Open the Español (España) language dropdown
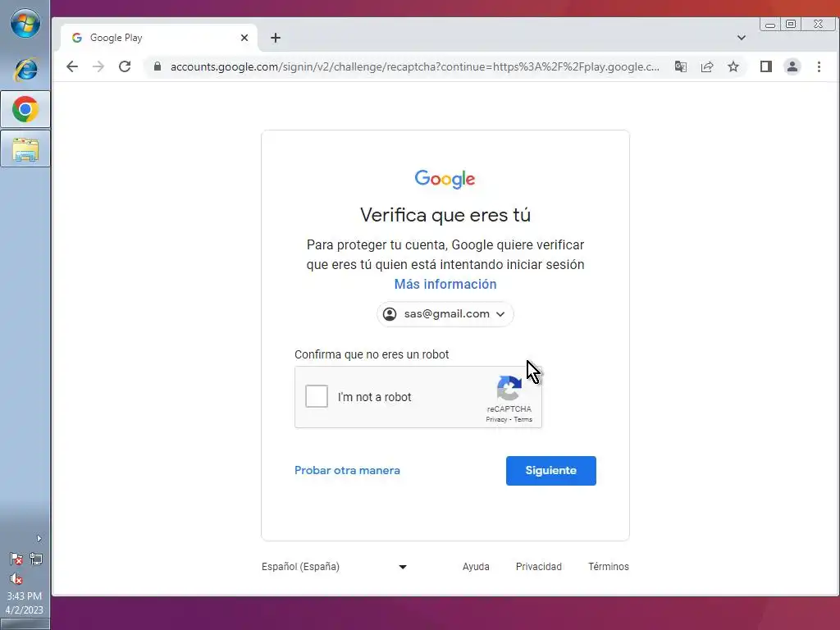Viewport: 840px width, 630px height. (x=335, y=567)
